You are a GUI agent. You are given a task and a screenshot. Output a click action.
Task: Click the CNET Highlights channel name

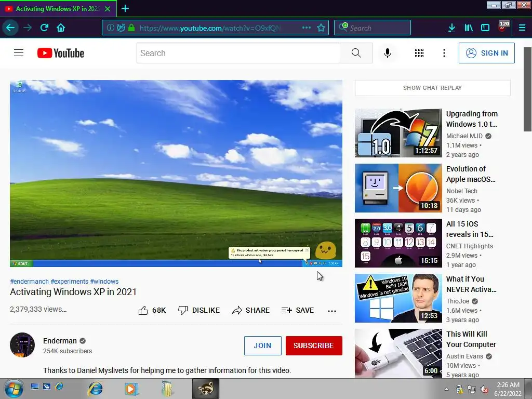[470, 246]
